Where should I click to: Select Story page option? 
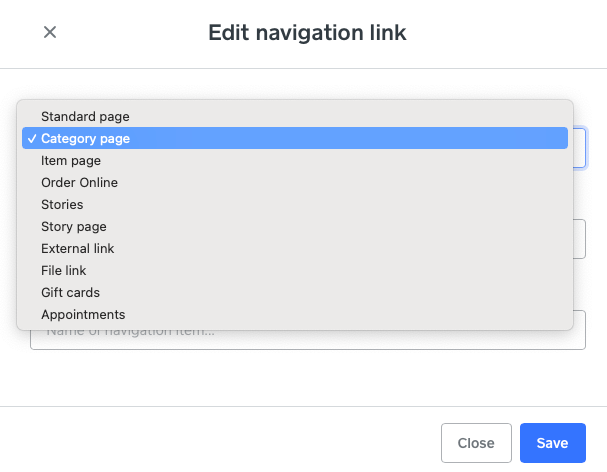(74, 227)
